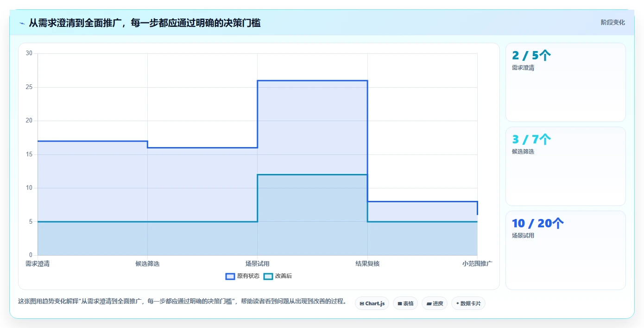Click the 结果复核 x-axis label
644x328 pixels.
coord(367,264)
